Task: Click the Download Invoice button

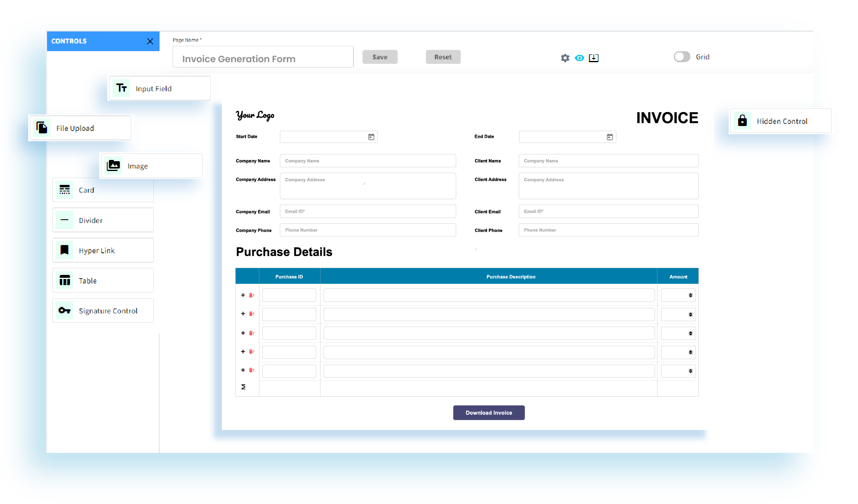Action: click(x=489, y=413)
